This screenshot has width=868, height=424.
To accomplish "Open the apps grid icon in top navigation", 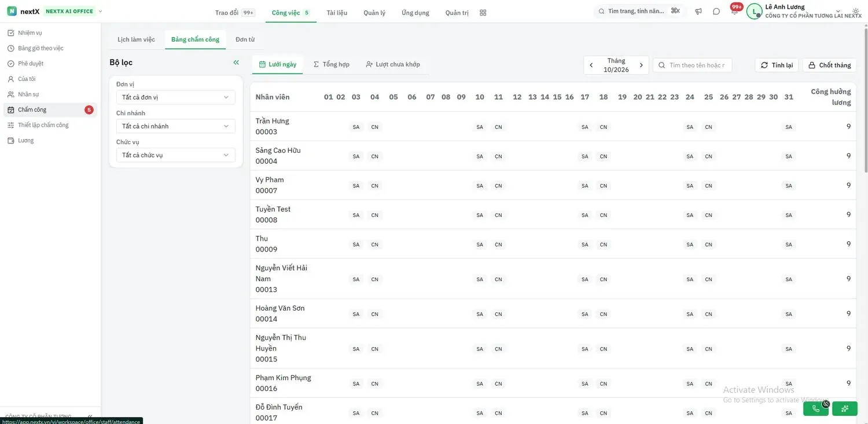I will tap(483, 12).
